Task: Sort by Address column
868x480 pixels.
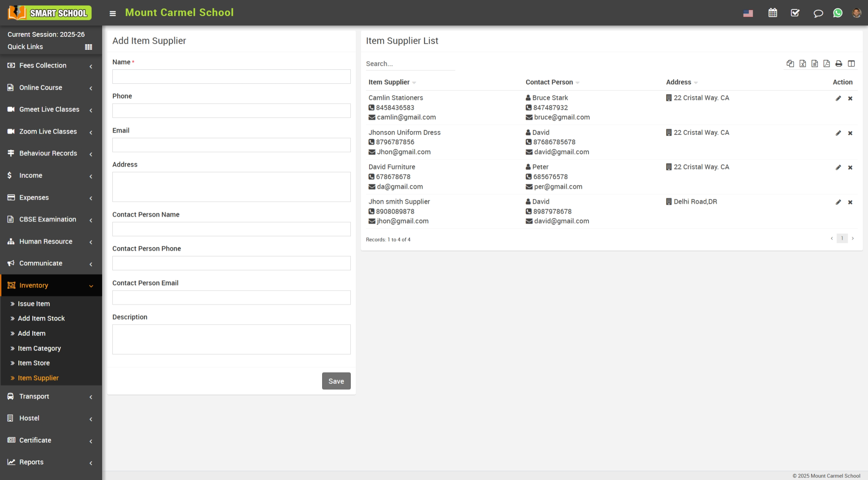Action: 682,82
